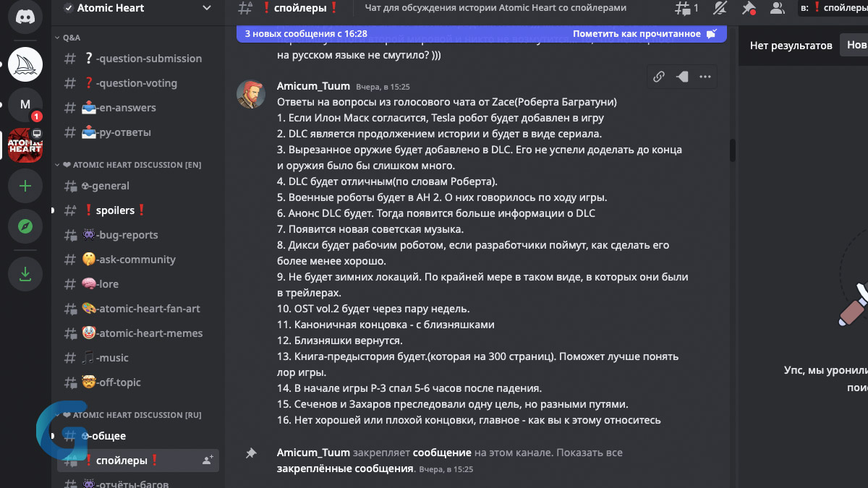
Task: Toggle channel notification bell mute
Action: tap(720, 9)
